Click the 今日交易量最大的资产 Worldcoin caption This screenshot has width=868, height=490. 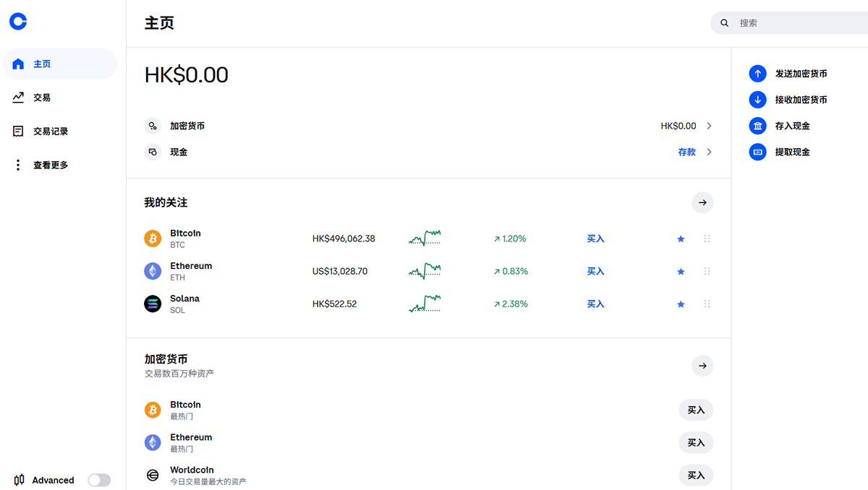[208, 481]
